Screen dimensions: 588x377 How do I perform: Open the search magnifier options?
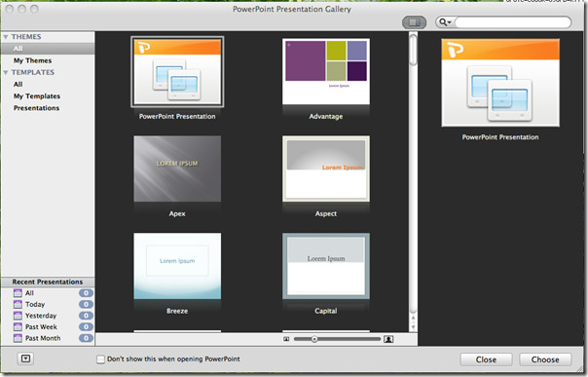click(x=445, y=22)
